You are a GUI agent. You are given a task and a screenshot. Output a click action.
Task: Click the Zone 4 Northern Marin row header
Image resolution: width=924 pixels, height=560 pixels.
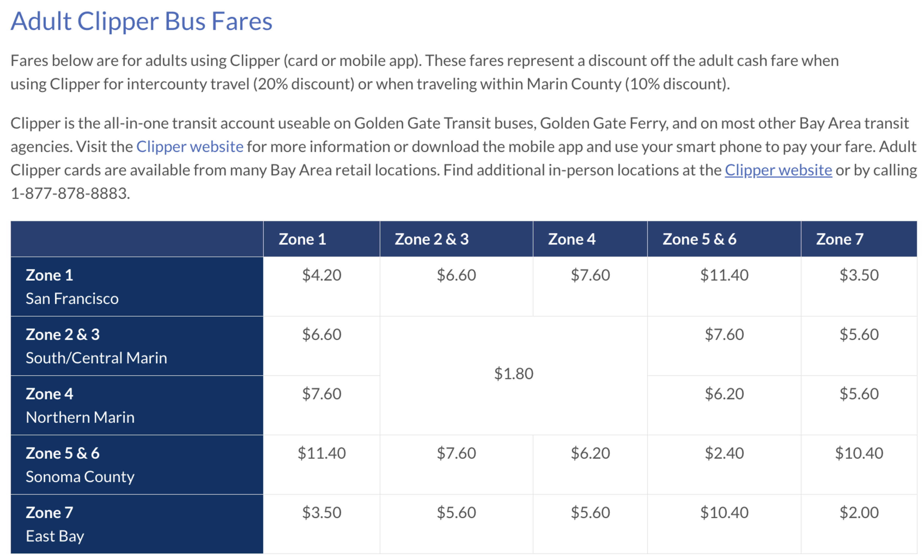(x=137, y=405)
